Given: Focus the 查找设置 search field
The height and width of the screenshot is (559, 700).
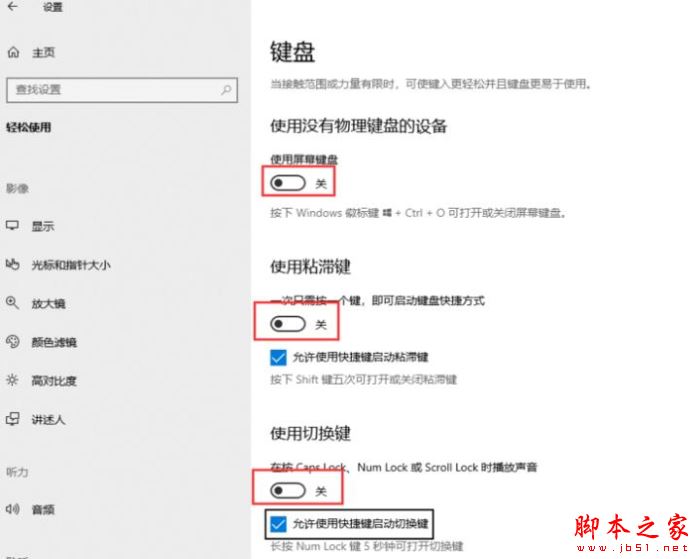Looking at the screenshot, I should pos(122,90).
